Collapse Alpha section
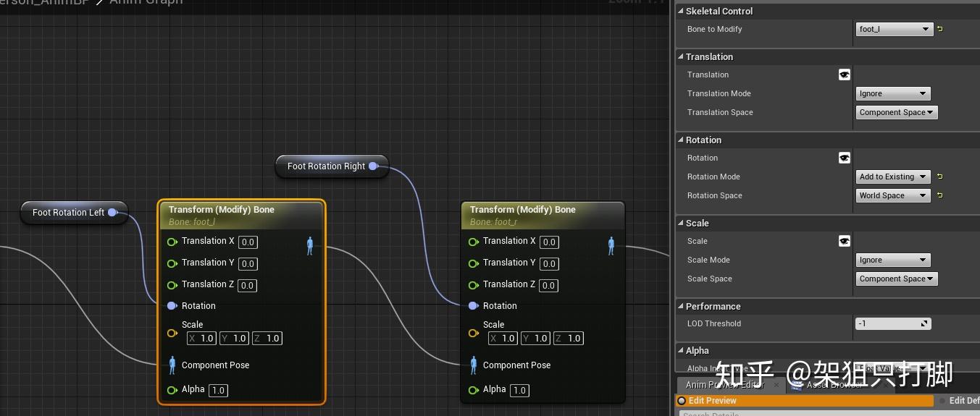980x416 pixels. 681,350
